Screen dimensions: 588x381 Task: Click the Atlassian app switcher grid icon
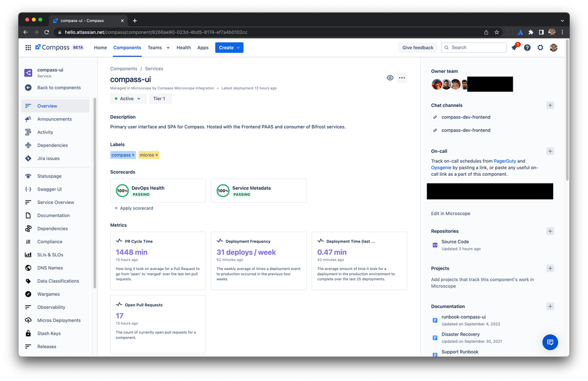coord(28,48)
